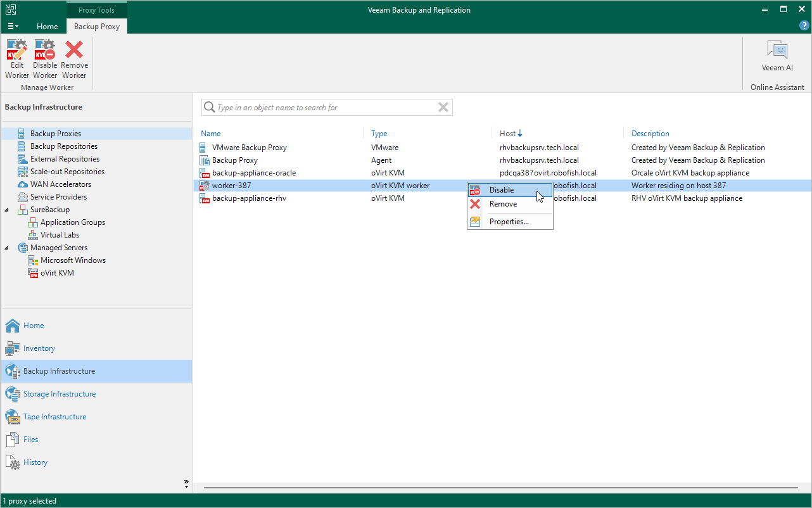Open the main hamburger menu dropdown
The height and width of the screenshot is (508, 812).
(13, 26)
